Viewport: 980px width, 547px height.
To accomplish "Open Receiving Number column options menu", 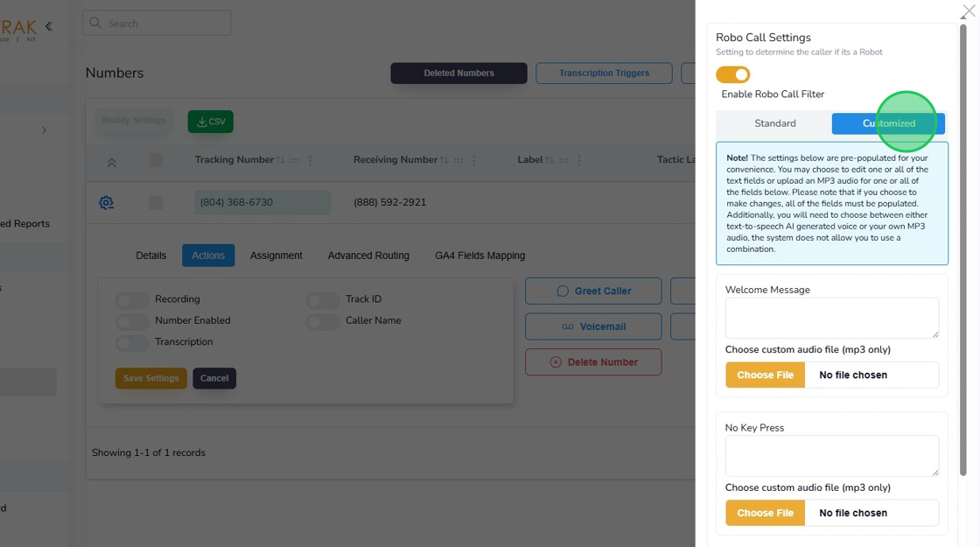I will pyautogui.click(x=473, y=160).
